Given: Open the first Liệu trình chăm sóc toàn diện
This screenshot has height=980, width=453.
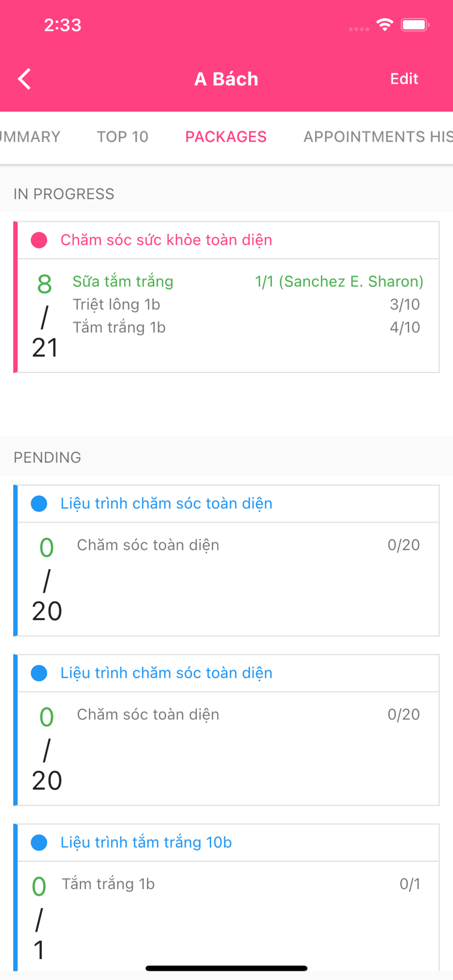Looking at the screenshot, I should tap(166, 504).
